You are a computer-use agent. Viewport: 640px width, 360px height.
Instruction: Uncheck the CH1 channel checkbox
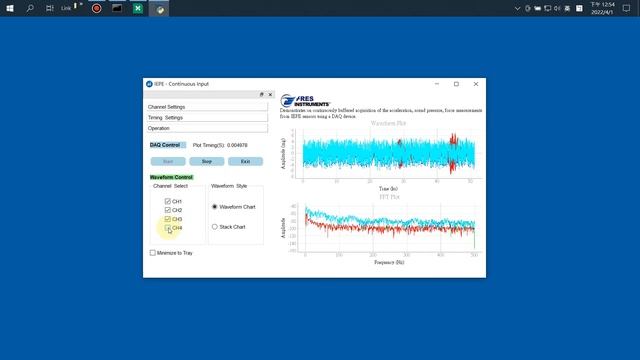coord(168,201)
